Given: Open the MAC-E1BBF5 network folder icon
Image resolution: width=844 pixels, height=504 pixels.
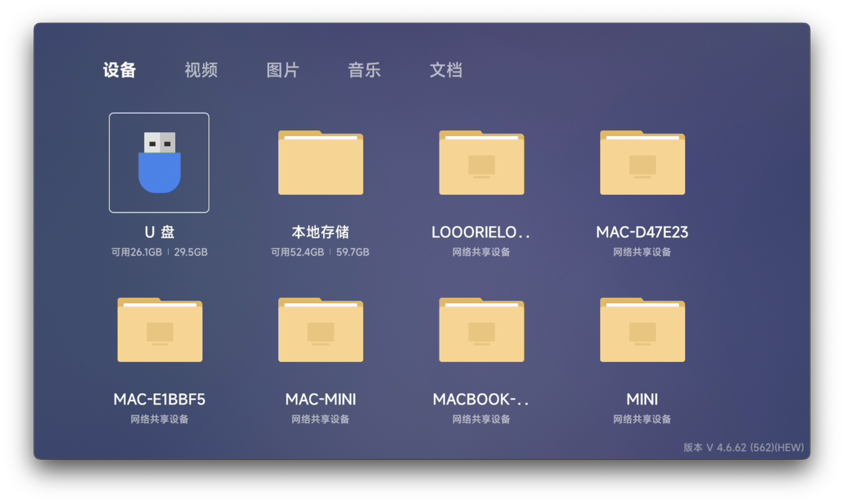Looking at the screenshot, I should [160, 330].
